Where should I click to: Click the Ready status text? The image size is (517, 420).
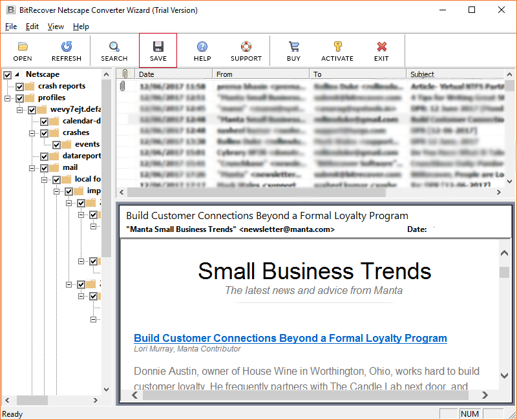tap(12, 414)
